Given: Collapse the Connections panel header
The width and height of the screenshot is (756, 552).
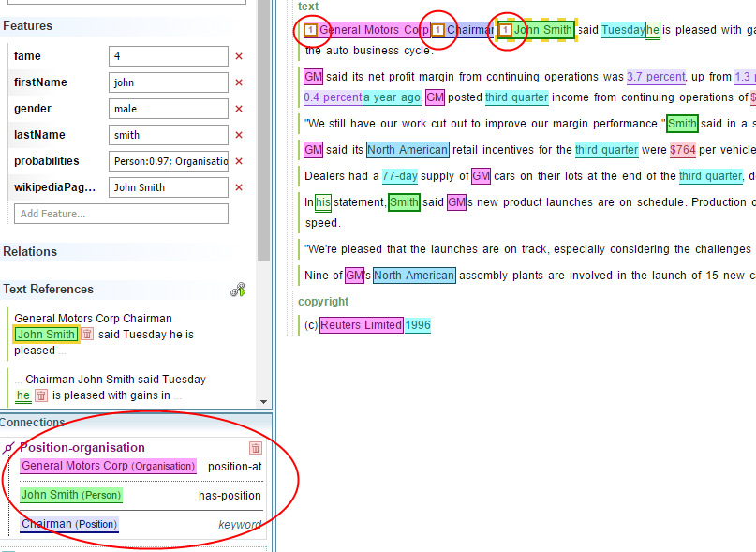Looking at the screenshot, I should tap(33, 423).
